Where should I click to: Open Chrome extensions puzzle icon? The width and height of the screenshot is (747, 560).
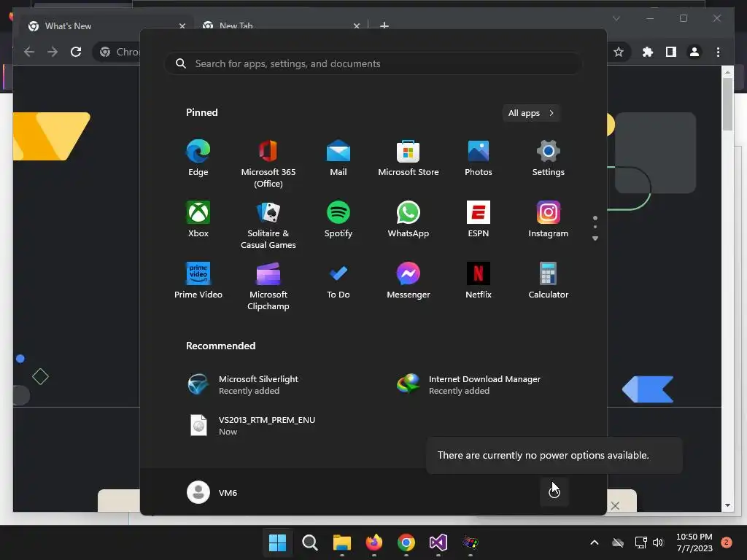coord(648,52)
